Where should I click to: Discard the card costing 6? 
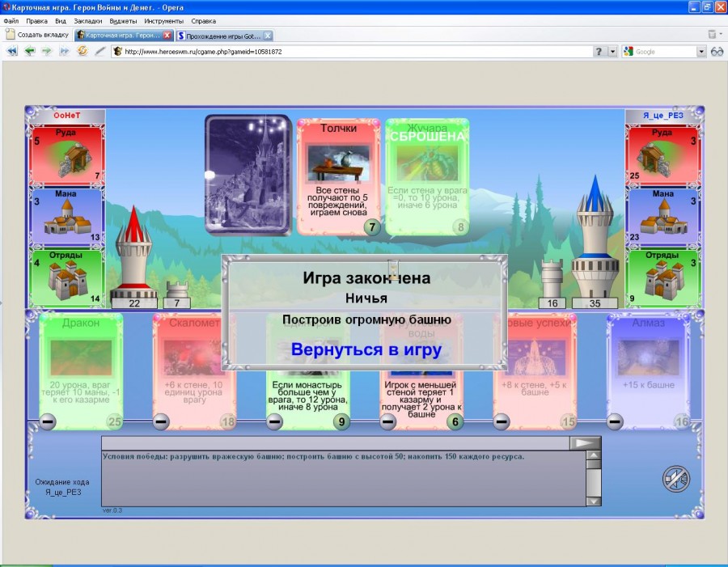point(387,421)
